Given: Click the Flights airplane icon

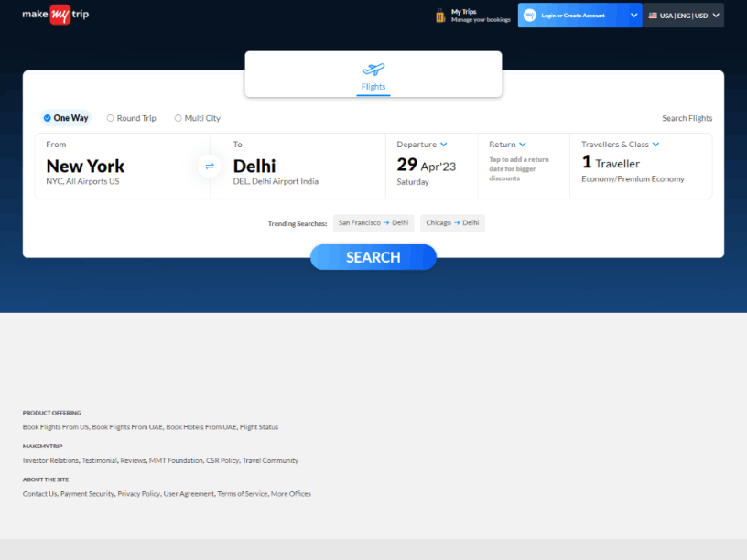Looking at the screenshot, I should (373, 70).
